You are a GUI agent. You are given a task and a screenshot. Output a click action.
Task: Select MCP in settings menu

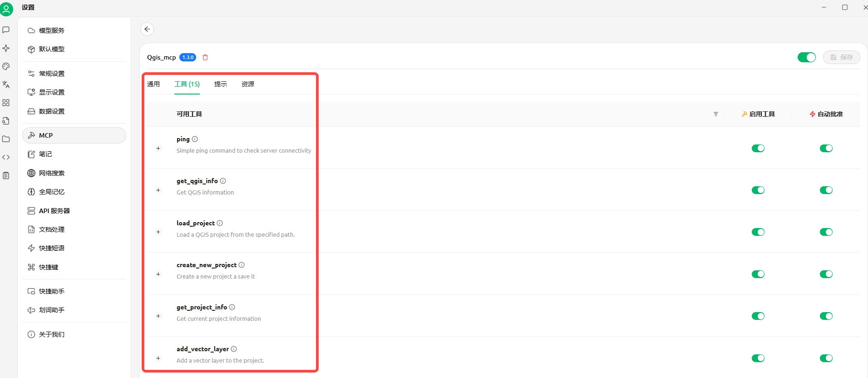(x=74, y=135)
